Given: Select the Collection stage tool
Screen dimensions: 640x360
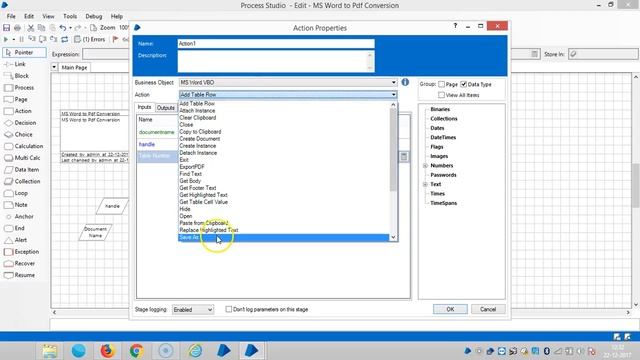Looking at the screenshot, I should tap(22, 181).
